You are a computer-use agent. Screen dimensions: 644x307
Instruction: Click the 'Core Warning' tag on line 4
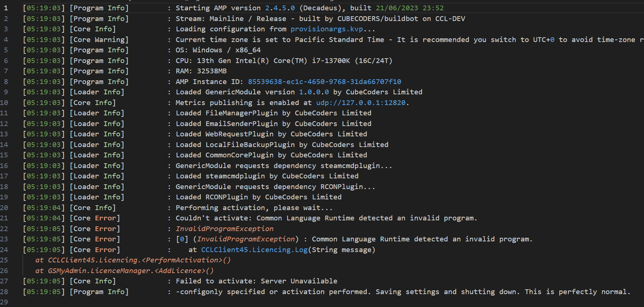pos(99,40)
